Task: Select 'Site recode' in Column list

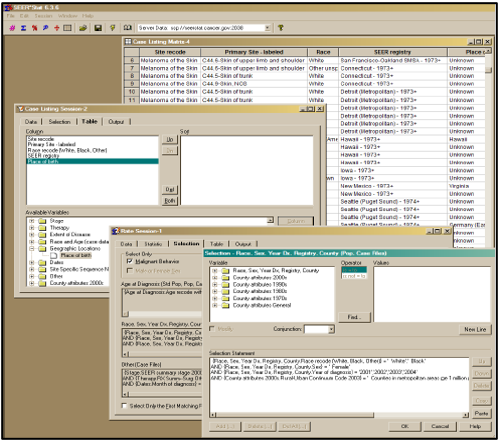Action: coord(92,139)
